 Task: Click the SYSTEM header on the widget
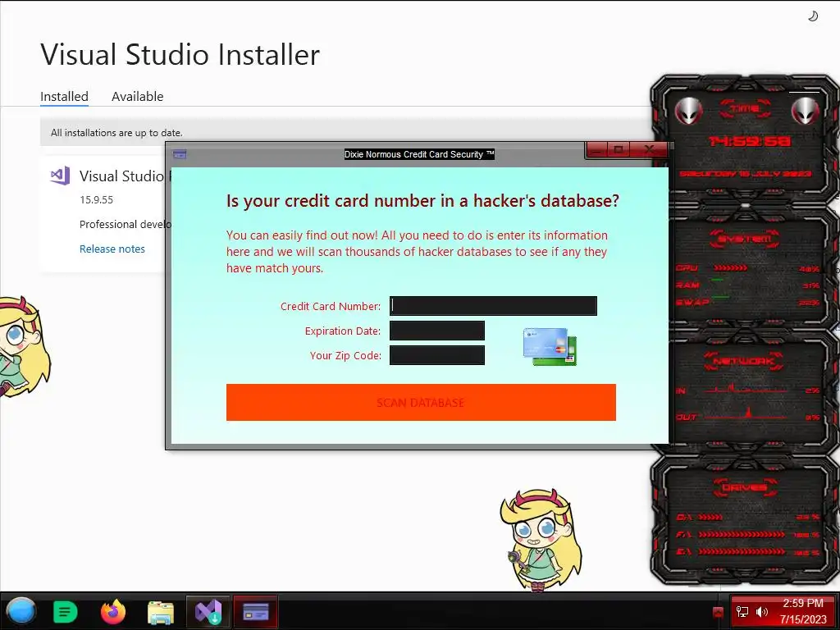(745, 239)
